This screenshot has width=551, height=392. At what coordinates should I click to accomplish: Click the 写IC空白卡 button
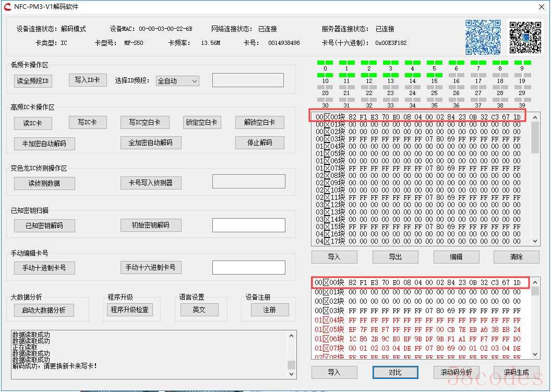[145, 122]
